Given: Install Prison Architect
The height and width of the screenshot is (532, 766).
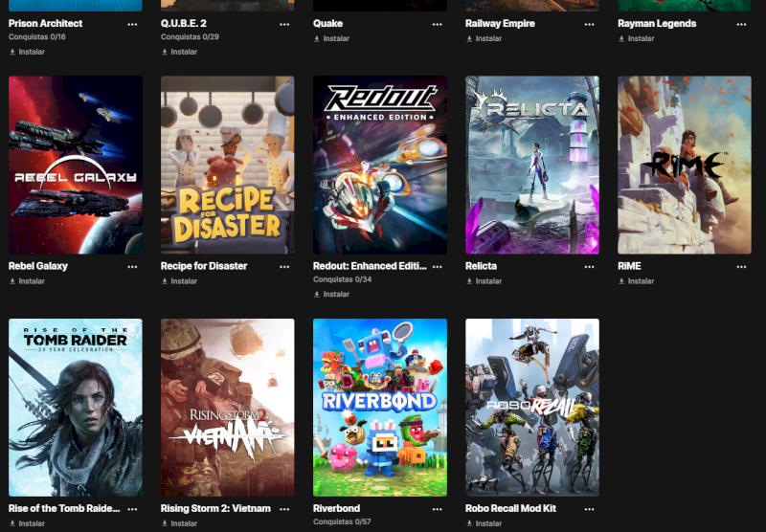Looking at the screenshot, I should click(x=28, y=52).
